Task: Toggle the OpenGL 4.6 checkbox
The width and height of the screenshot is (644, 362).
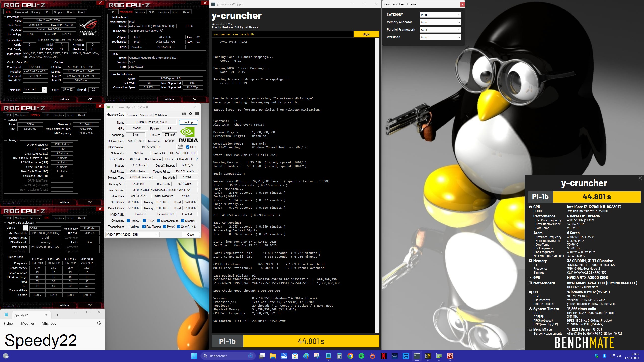Action: [179, 227]
